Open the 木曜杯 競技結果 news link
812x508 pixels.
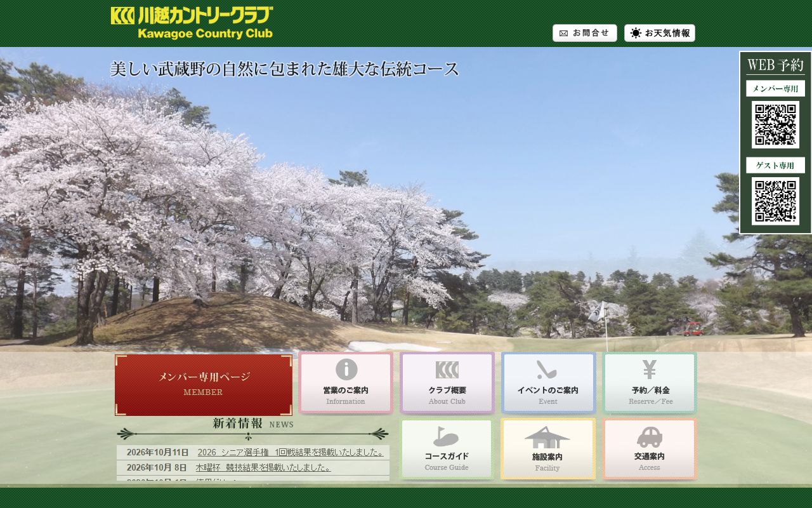pos(263,467)
